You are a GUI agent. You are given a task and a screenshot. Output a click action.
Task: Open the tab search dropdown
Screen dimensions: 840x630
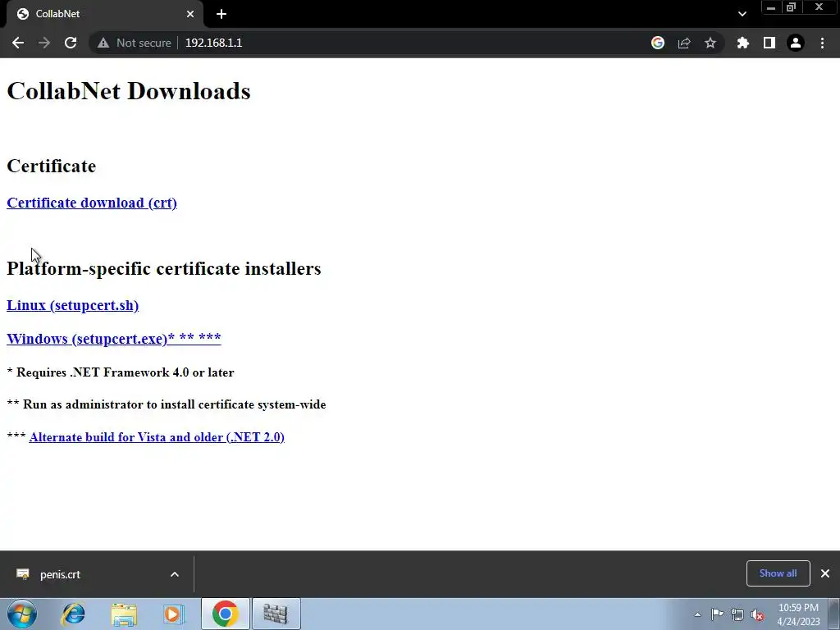[742, 14]
